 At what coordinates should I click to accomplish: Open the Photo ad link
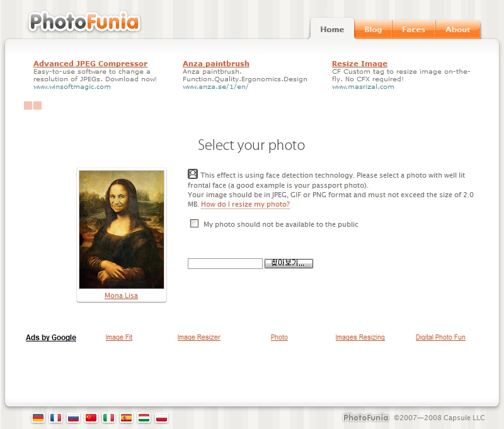[279, 337]
